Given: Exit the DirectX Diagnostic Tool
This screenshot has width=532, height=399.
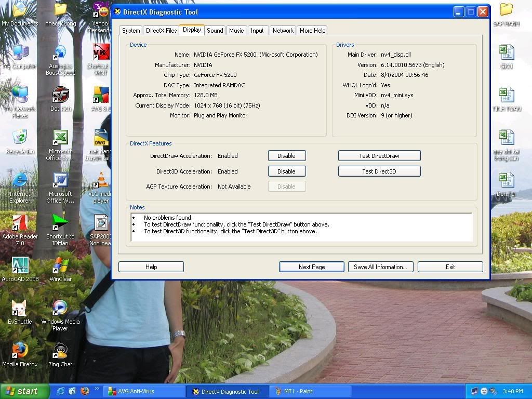Looking at the screenshot, I should [450, 267].
